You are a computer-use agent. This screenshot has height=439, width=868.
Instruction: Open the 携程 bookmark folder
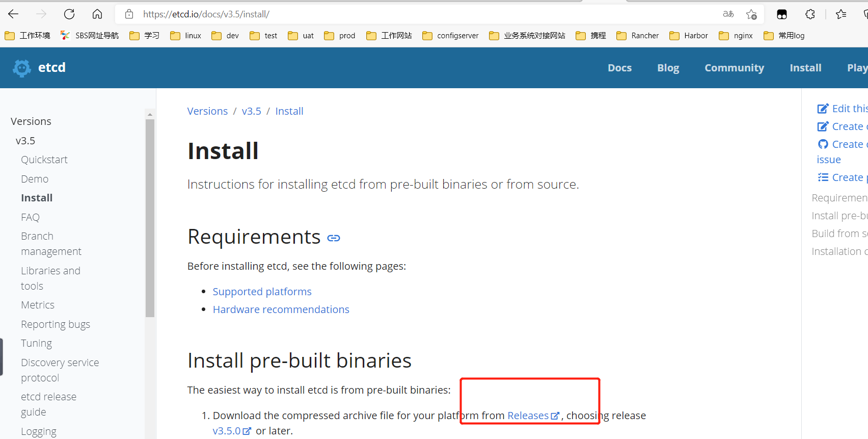pyautogui.click(x=591, y=36)
